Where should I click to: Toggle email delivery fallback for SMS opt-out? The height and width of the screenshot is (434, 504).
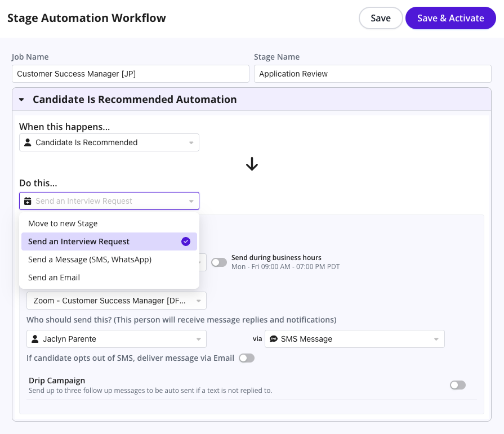pos(247,358)
